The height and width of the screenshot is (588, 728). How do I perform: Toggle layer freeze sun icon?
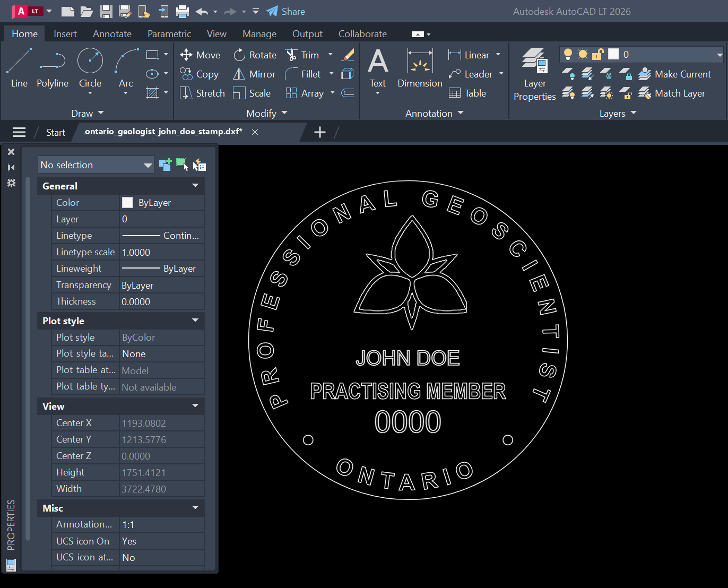[x=583, y=54]
